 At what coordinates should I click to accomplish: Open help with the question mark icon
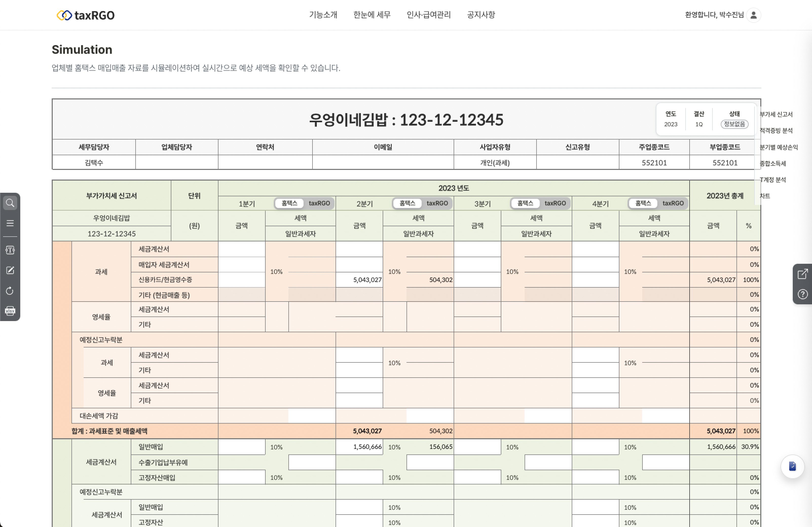802,294
